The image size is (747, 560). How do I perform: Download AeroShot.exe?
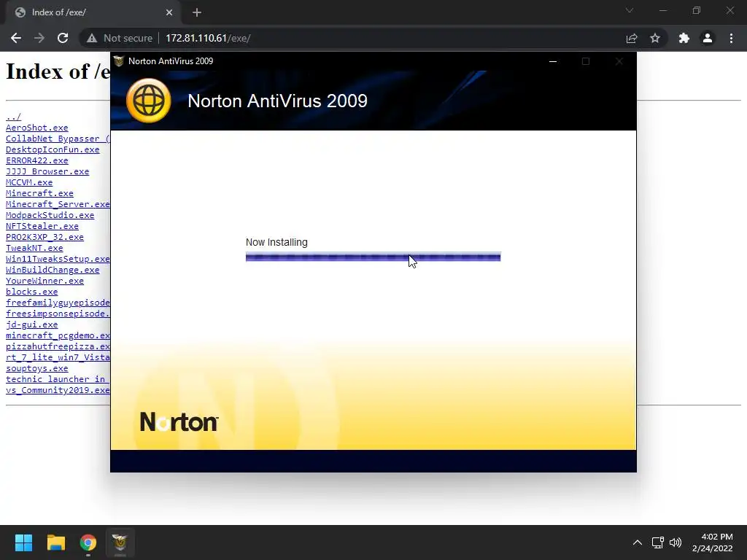[x=36, y=128]
